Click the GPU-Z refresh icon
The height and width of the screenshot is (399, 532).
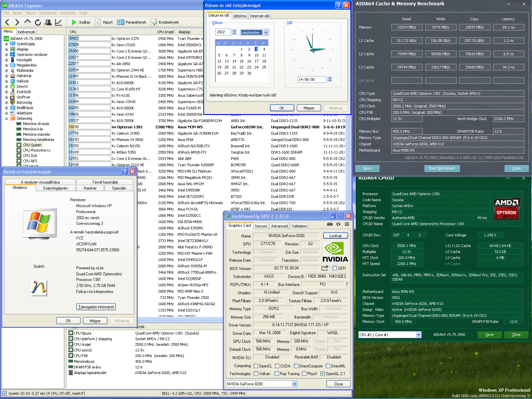[338, 224]
